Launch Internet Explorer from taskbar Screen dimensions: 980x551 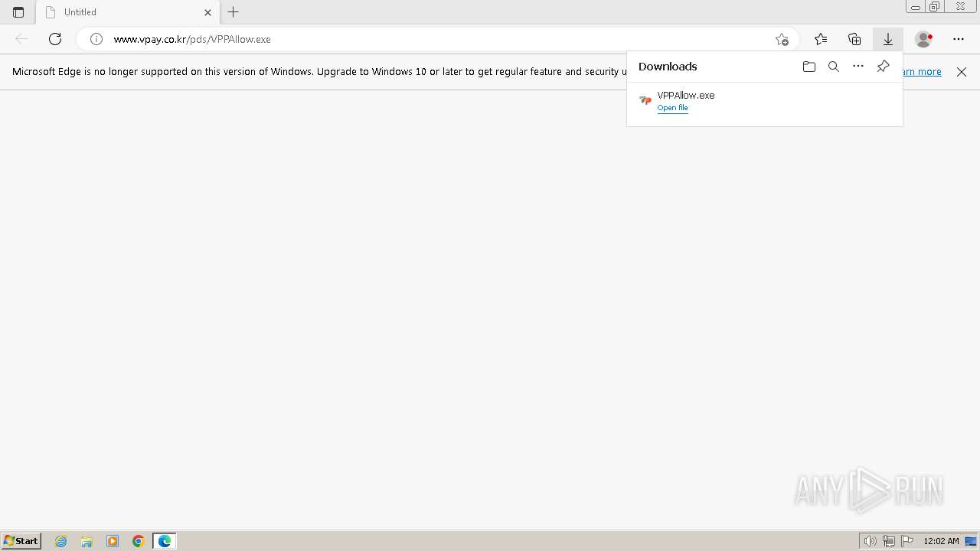[x=61, y=541]
